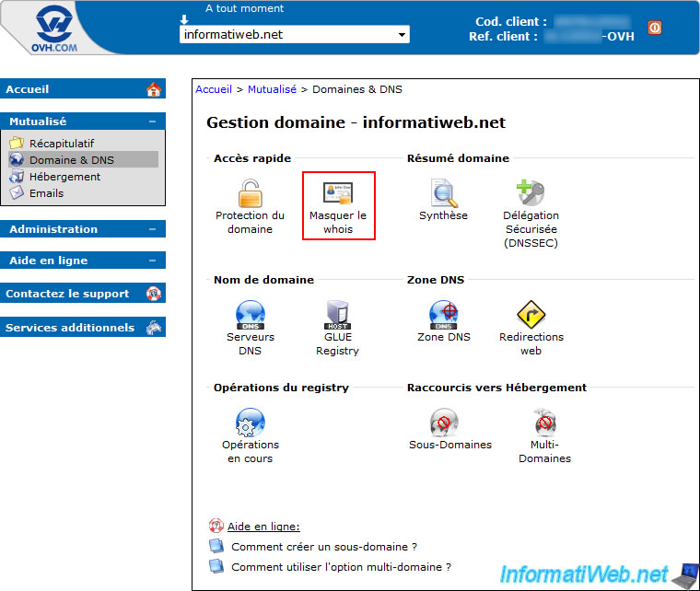Viewport: 700px width, 591px height.
Task: Open Contactez le support menu
Action: click(83, 293)
